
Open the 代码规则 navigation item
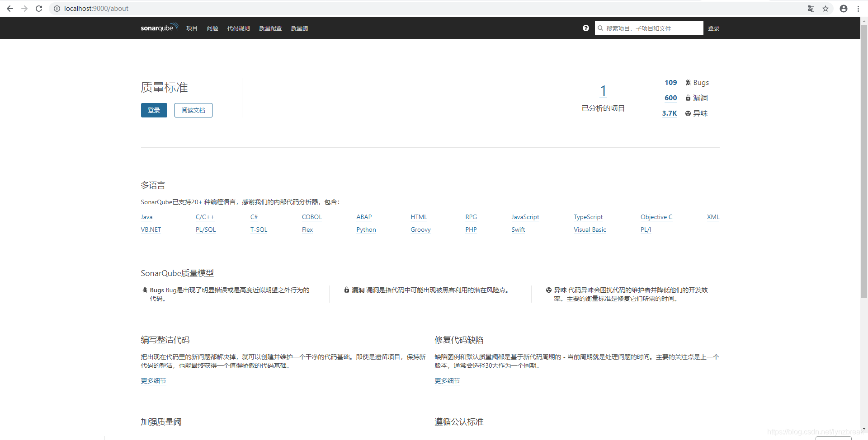pos(239,28)
